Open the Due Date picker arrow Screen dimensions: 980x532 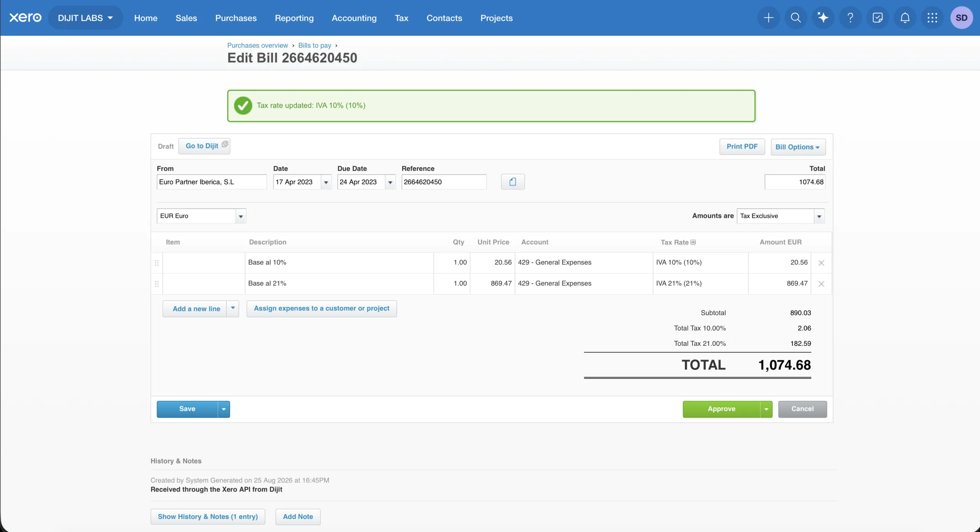click(x=390, y=182)
